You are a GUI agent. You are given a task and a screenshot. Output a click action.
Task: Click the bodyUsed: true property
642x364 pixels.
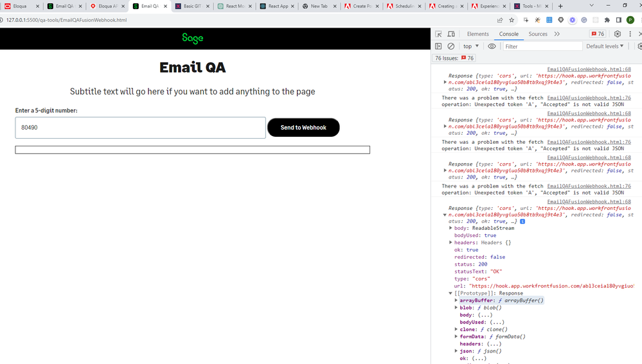(475, 236)
